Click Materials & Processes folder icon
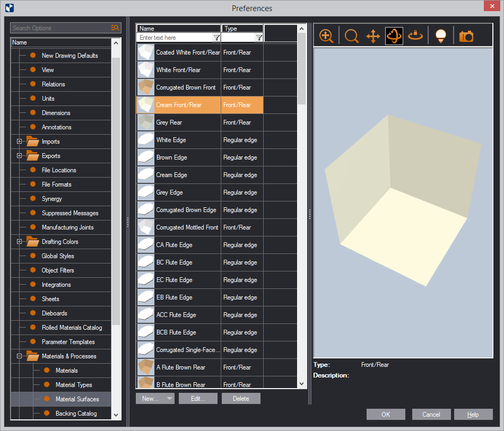 coord(32,356)
